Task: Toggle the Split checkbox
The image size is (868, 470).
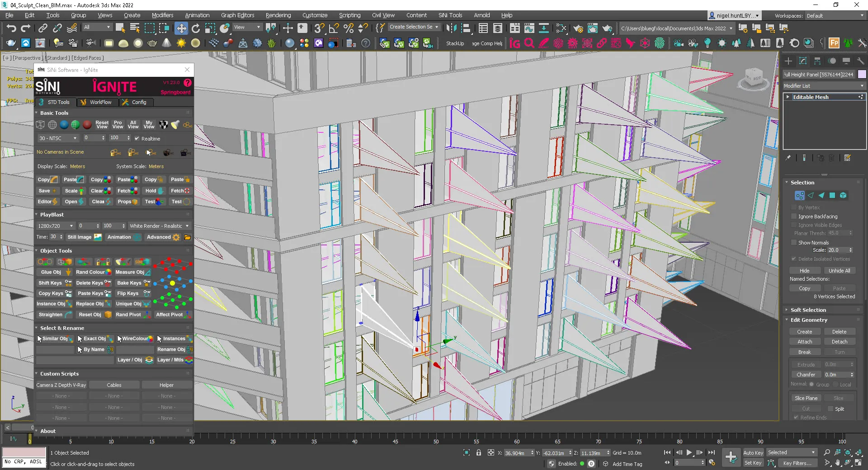Action: pos(830,409)
